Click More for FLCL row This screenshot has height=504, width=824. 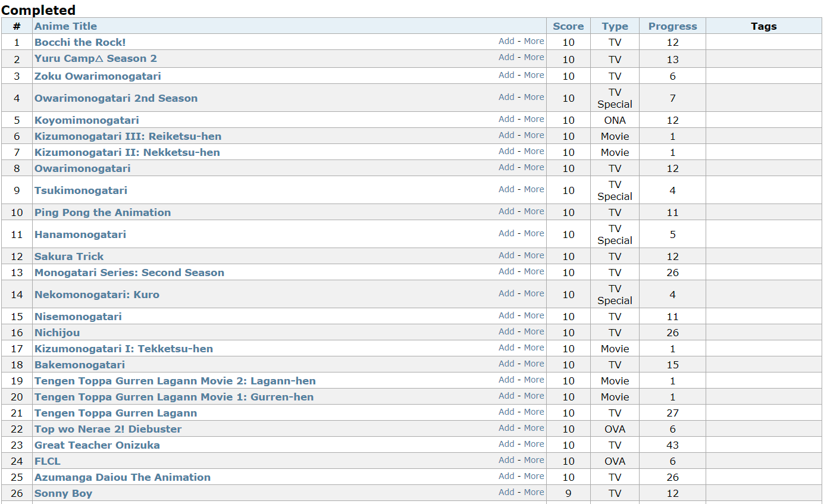click(534, 460)
